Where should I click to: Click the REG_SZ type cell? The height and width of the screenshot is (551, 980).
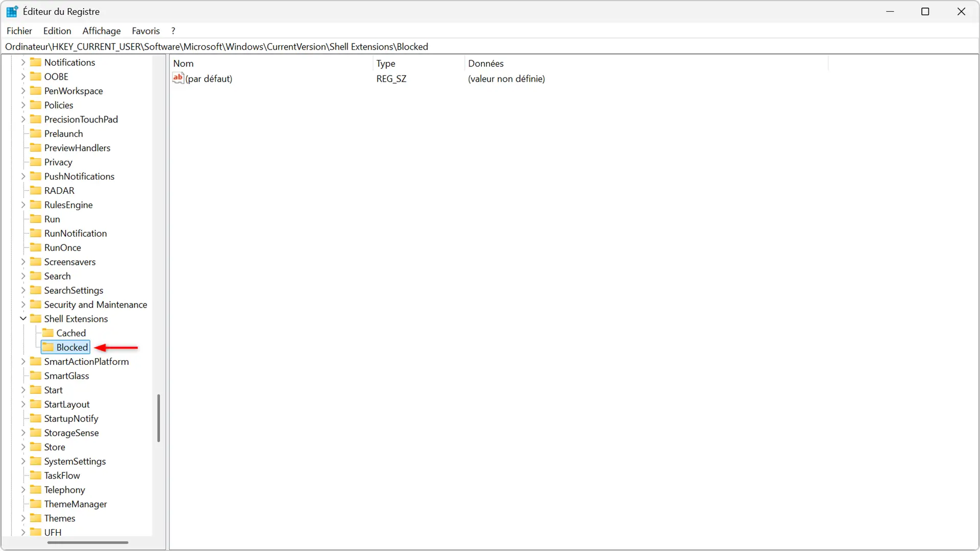click(391, 79)
